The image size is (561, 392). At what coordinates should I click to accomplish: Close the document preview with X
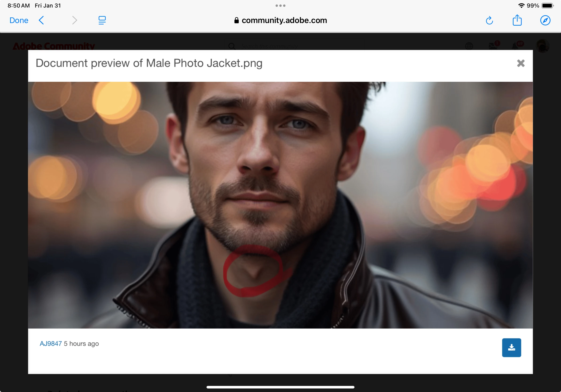(521, 63)
